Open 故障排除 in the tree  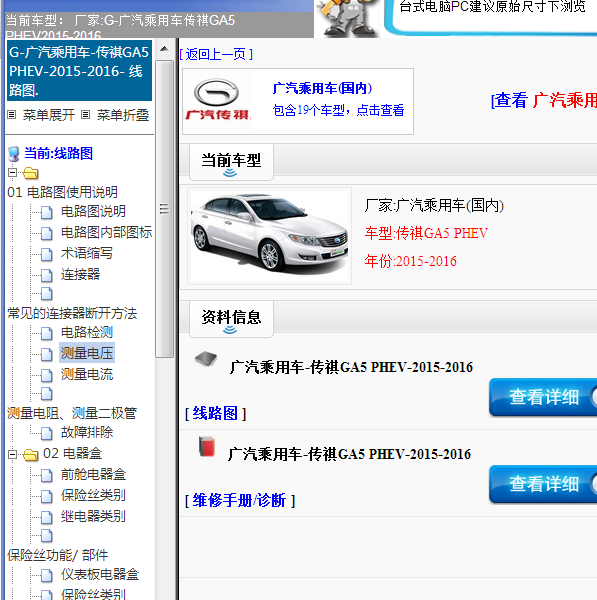point(87,432)
